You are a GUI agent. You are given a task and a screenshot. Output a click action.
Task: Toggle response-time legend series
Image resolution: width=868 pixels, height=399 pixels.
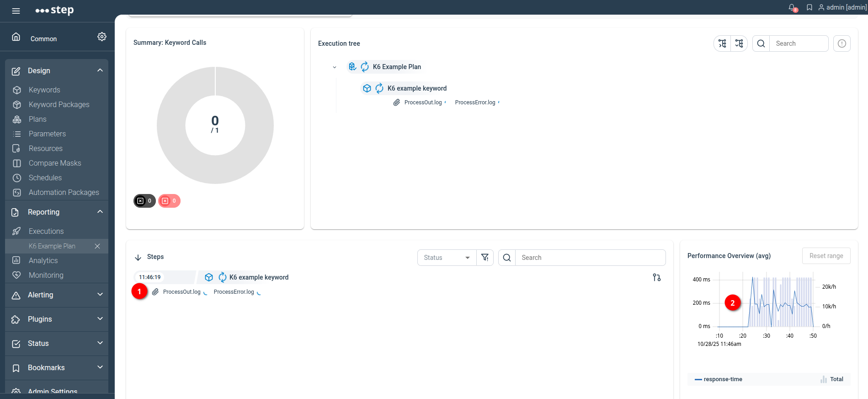click(x=718, y=379)
